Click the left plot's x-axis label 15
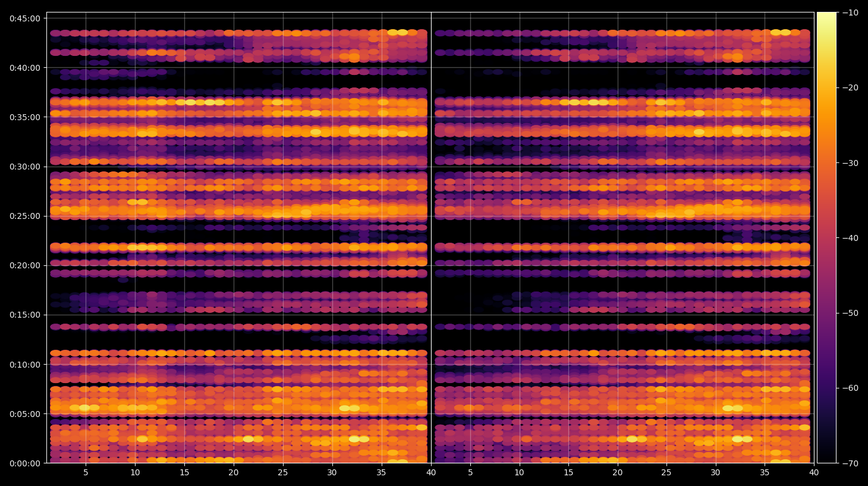 (184, 473)
